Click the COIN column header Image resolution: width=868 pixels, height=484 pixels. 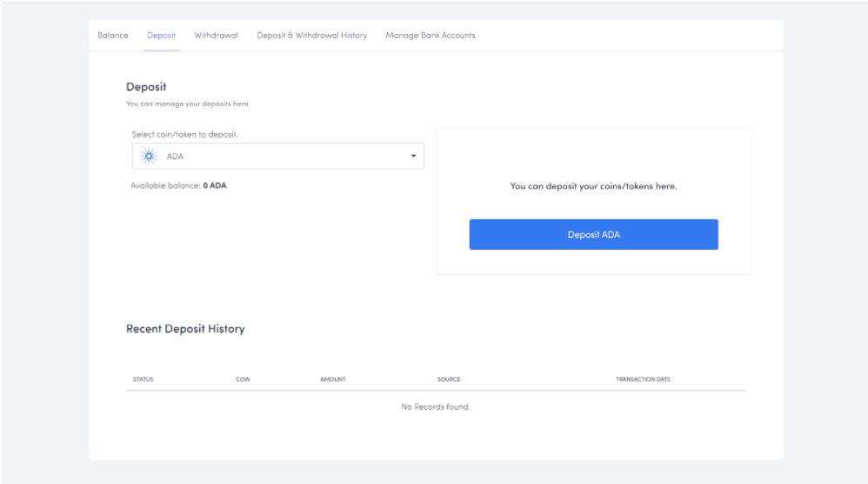tap(243, 380)
